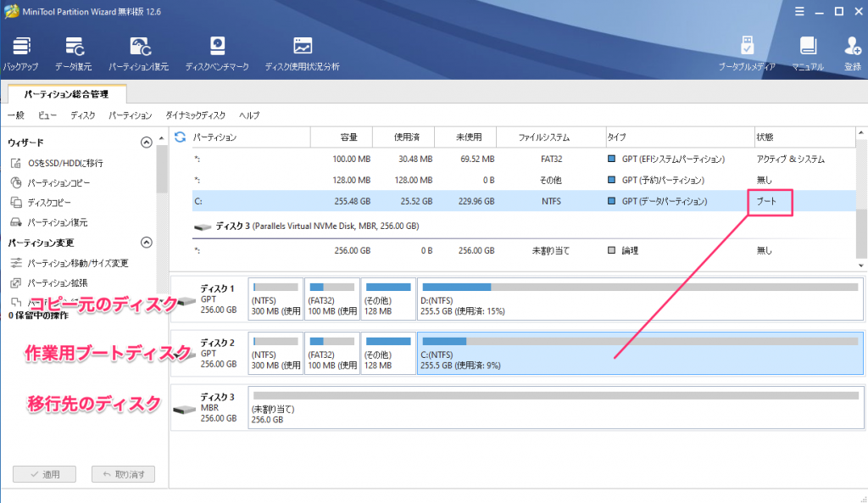Create ブータブルメディア bootable media

(x=747, y=53)
